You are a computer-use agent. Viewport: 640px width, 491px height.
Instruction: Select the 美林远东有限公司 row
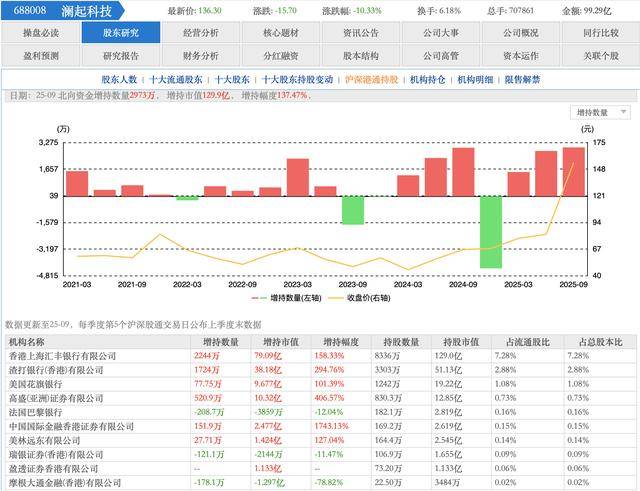point(321,440)
